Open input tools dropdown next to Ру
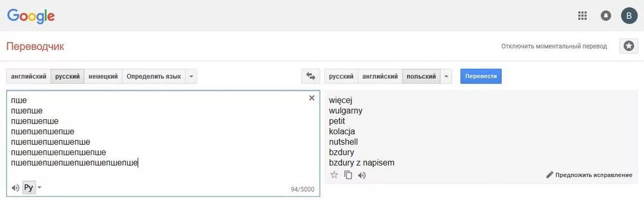The height and width of the screenshot is (203, 644). tap(39, 187)
